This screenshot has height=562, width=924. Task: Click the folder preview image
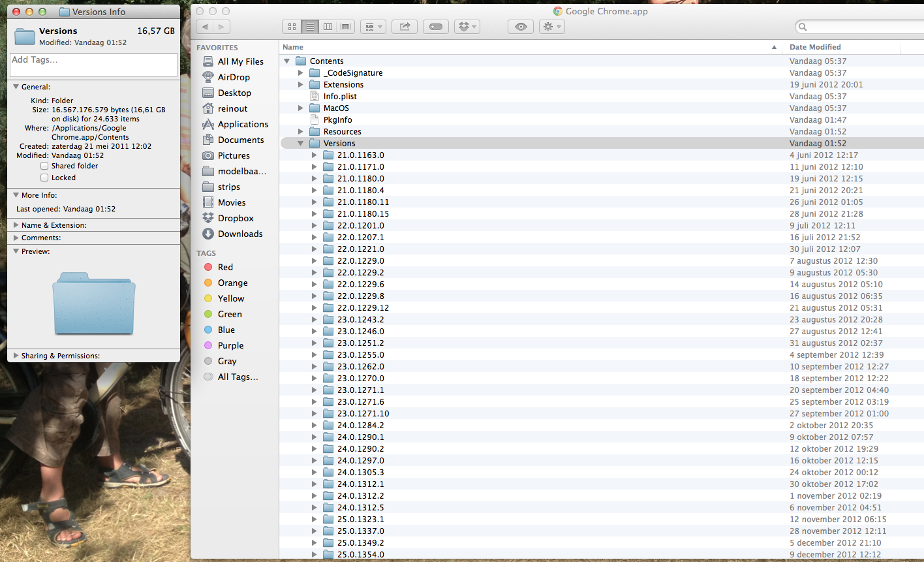pyautogui.click(x=94, y=304)
